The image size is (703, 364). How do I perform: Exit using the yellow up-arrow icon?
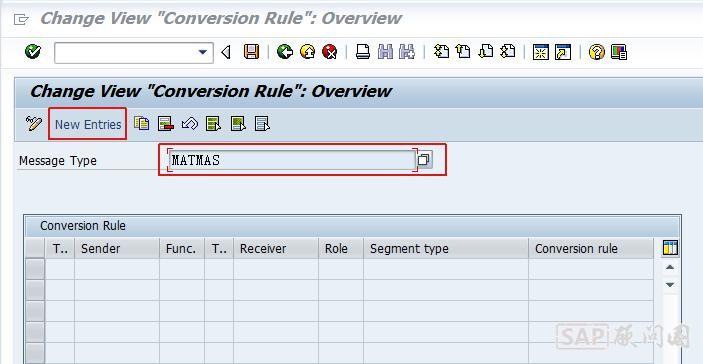tap(307, 52)
